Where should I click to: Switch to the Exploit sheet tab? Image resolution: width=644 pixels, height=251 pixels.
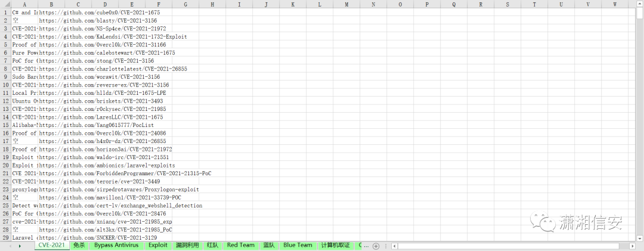157,245
